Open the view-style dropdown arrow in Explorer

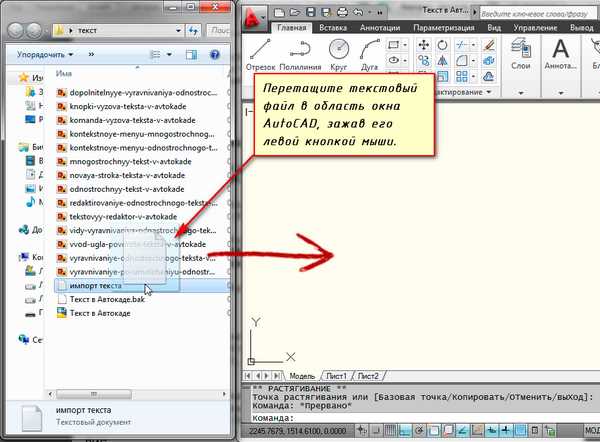pos(168,54)
